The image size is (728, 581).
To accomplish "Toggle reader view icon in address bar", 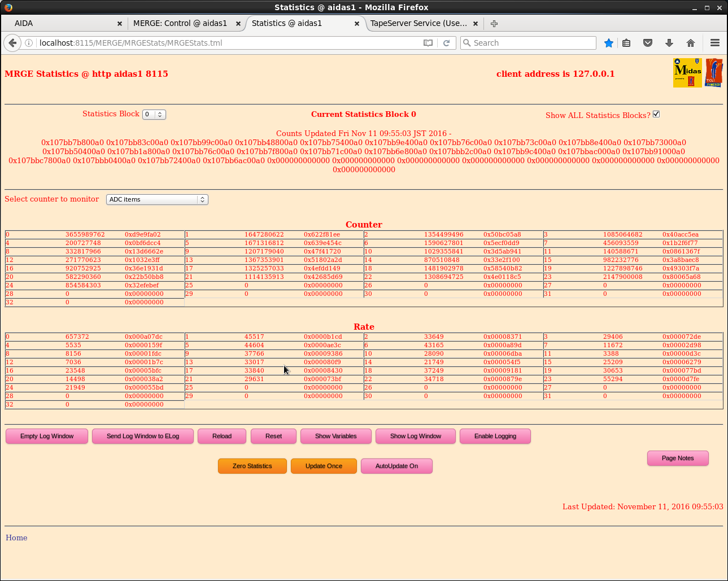I will [x=428, y=43].
